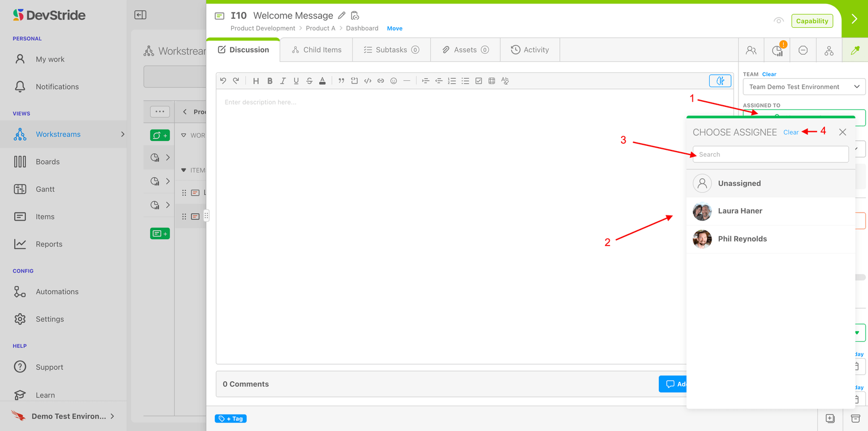Open the people panel icon

click(x=751, y=50)
